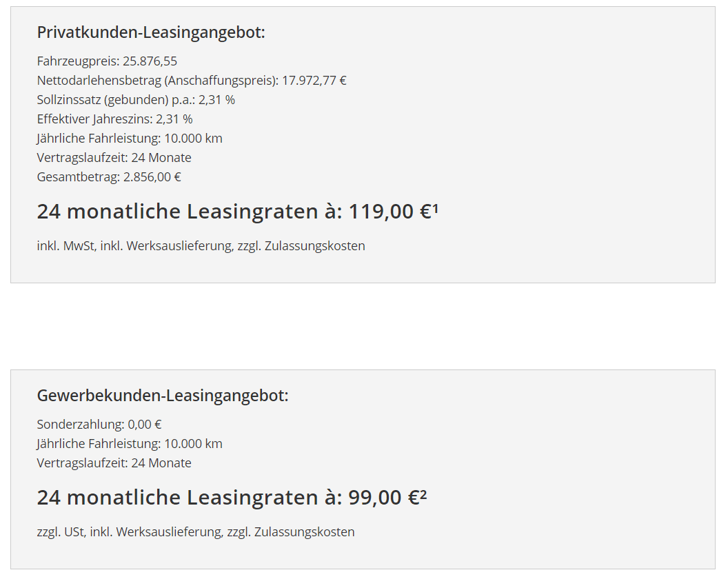The height and width of the screenshot is (579, 728).
Task: Click private offer Jährliche Fahrleistung line
Action: [130, 139]
